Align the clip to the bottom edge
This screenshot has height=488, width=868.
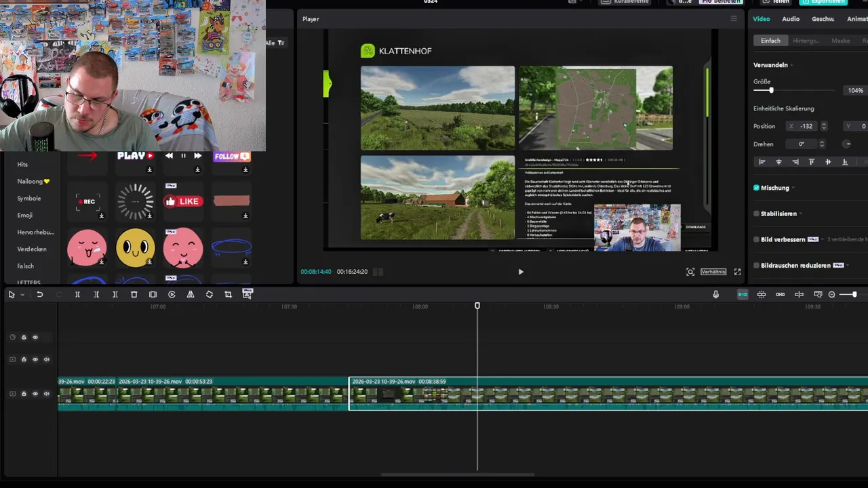pyautogui.click(x=845, y=162)
